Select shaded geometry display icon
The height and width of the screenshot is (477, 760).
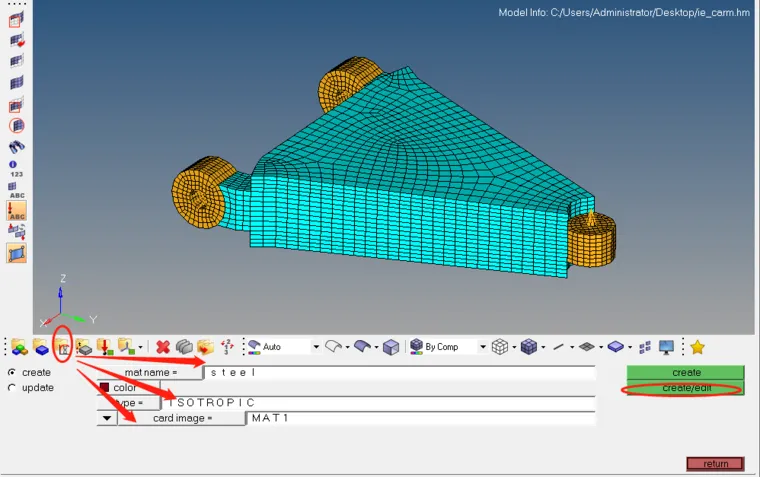point(362,346)
